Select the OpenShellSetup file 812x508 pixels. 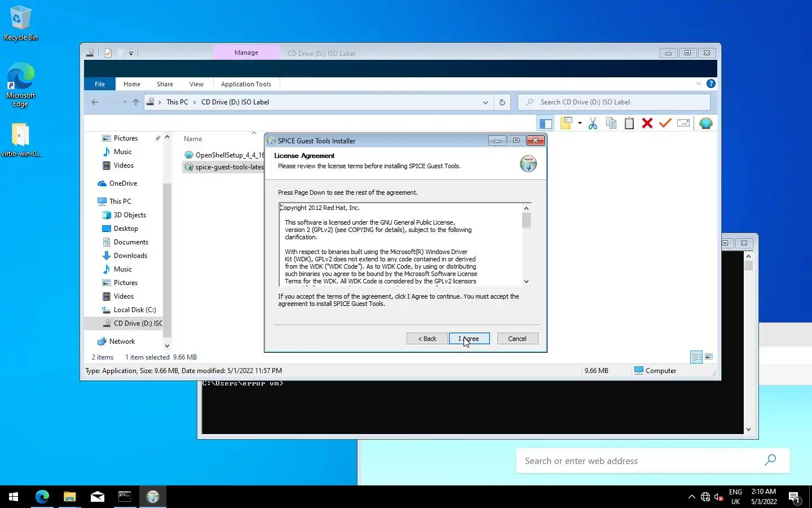[224, 155]
